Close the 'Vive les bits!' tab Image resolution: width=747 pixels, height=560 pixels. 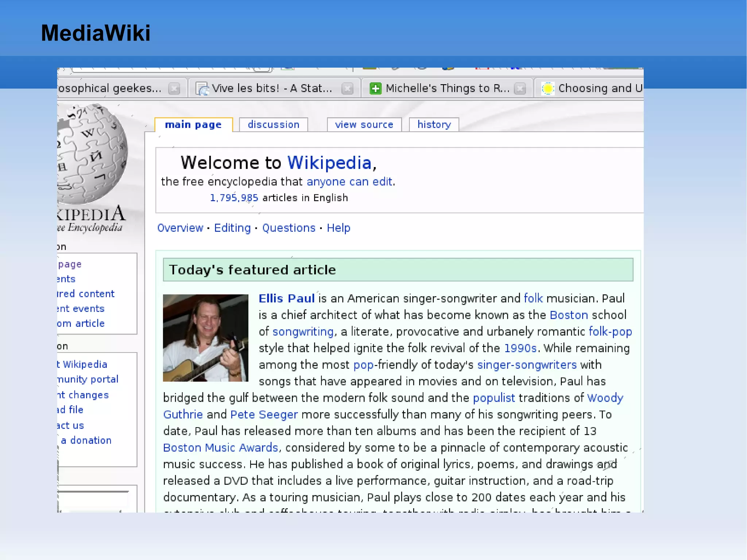coord(348,88)
